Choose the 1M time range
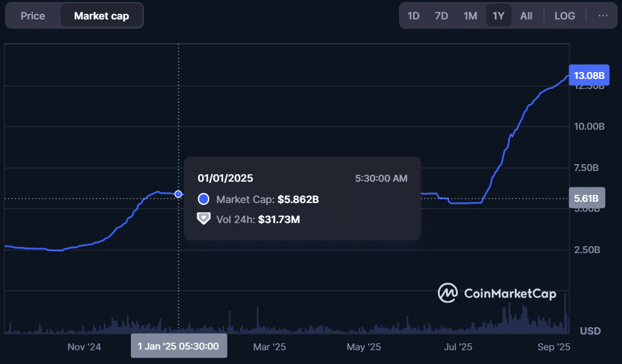Image resolution: width=622 pixels, height=364 pixels. [470, 16]
